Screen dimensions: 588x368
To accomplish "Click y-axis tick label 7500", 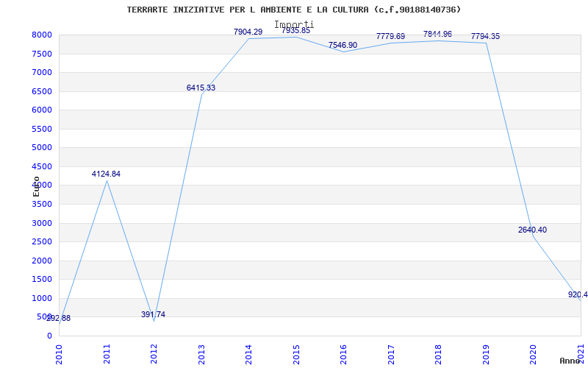I will (42, 54).
